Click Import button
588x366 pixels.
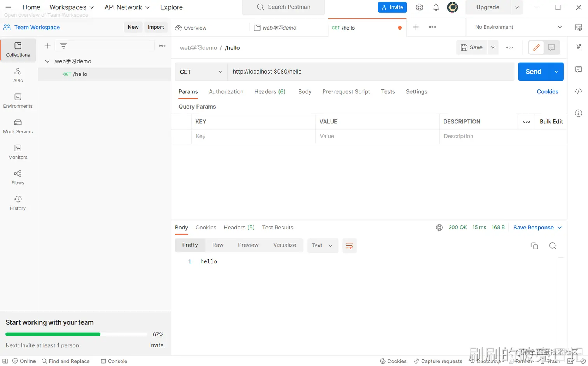point(156,27)
